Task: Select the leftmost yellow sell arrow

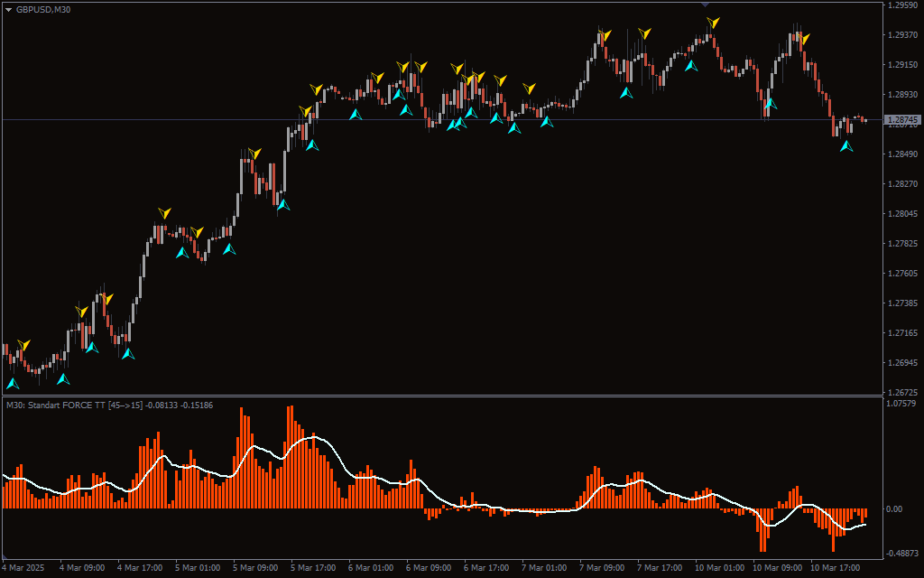Action: click(x=24, y=345)
